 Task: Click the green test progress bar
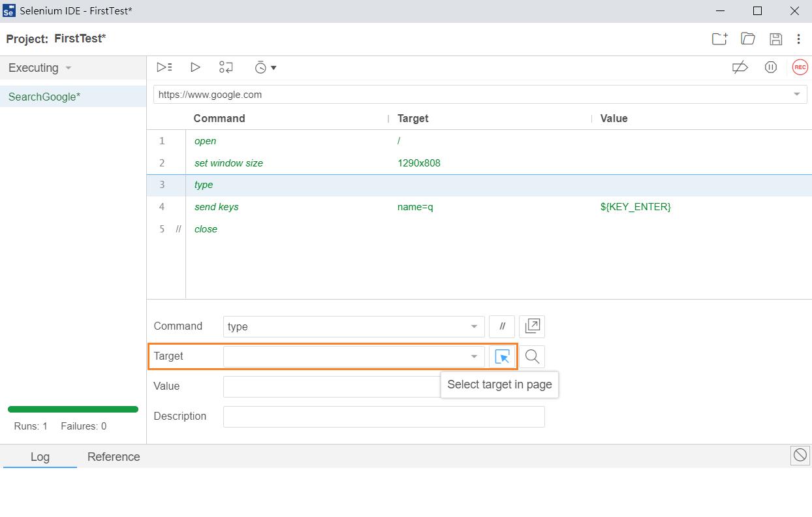[73, 409]
